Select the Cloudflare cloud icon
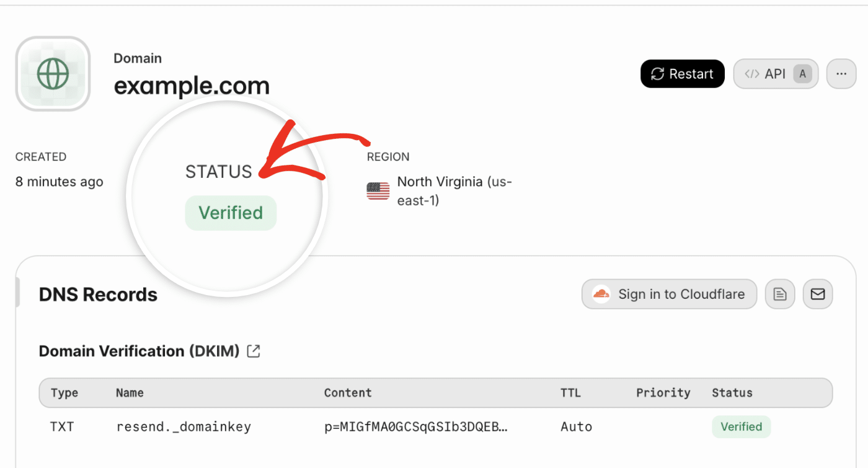The height and width of the screenshot is (468, 868). pyautogui.click(x=600, y=294)
